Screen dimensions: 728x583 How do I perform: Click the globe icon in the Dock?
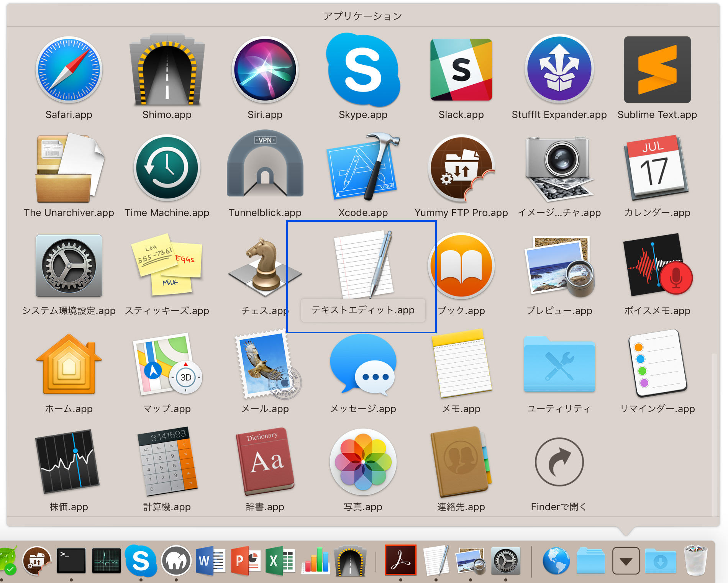pos(556,561)
